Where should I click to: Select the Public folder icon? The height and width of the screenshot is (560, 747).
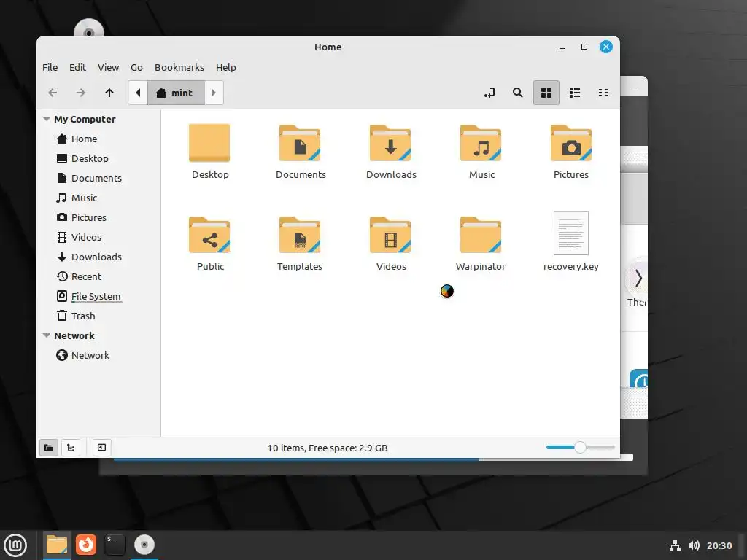pos(209,235)
